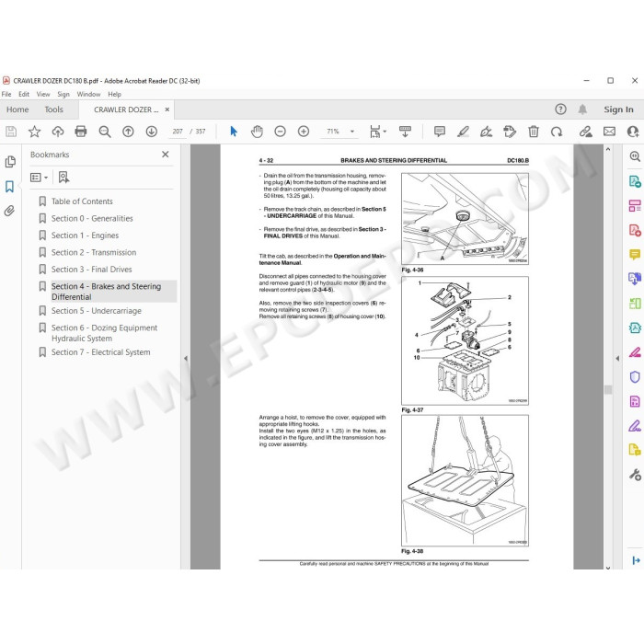Click the read mode scroll icon
Viewport: 644px width, 644px height.
coord(405,132)
